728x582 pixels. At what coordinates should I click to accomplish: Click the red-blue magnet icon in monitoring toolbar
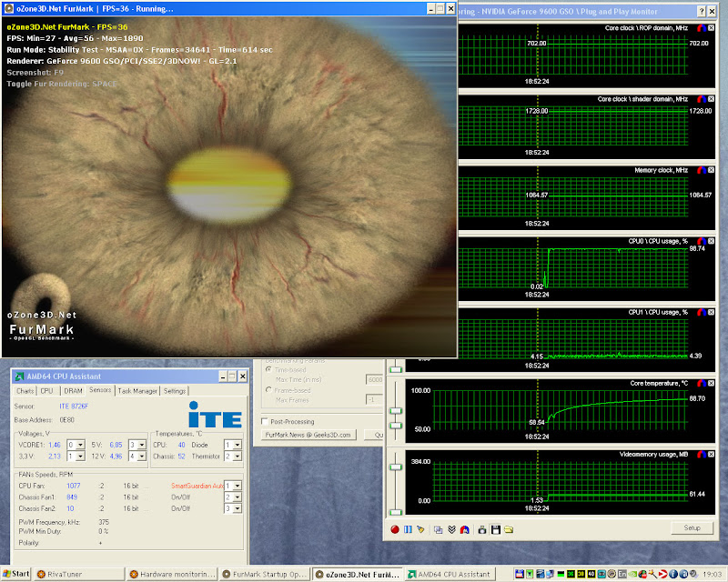pos(464,529)
